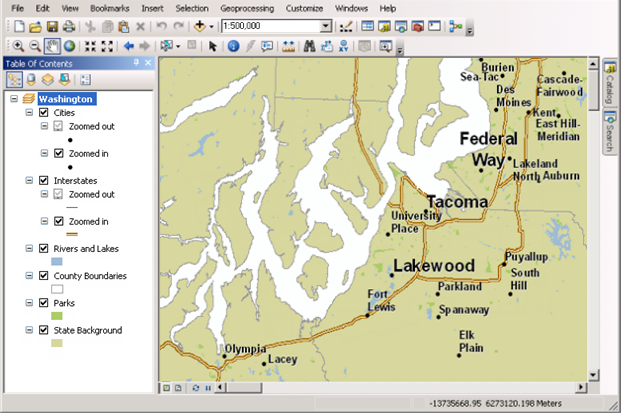Click the Full Extent globe icon
This screenshot has width=621, height=413.
click(x=69, y=46)
